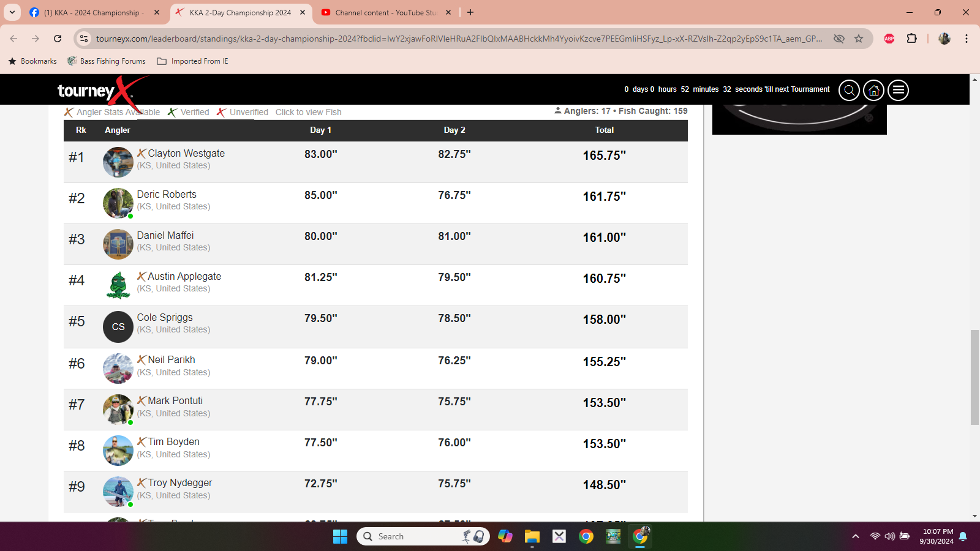Open a new browser tab

470,12
